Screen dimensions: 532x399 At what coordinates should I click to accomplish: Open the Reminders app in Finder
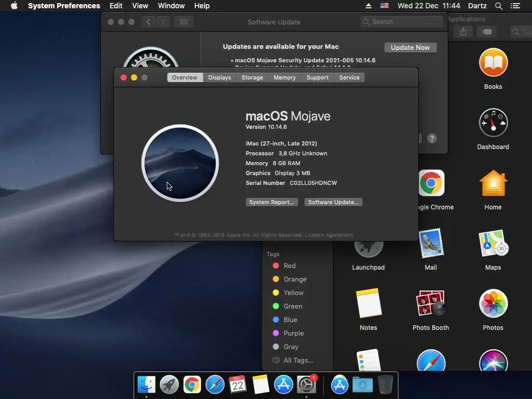click(x=368, y=360)
